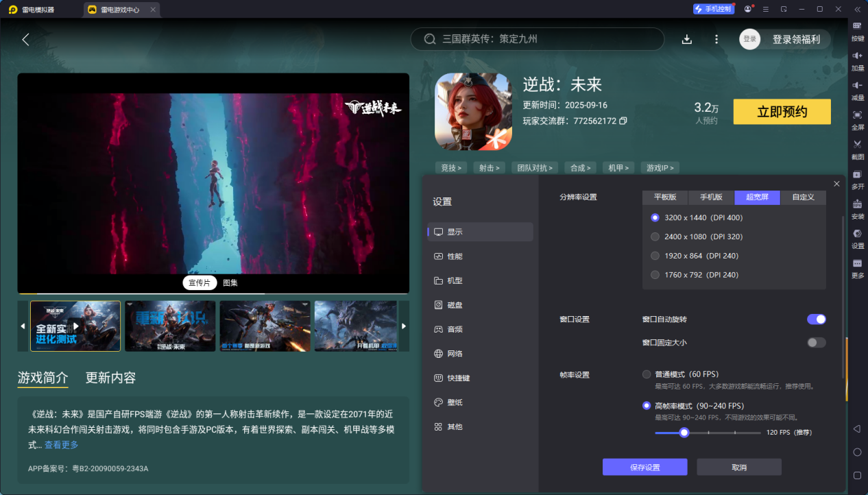
Task: Toggle window auto-rotate (窗口自动旋转) switch
Action: [x=816, y=319]
